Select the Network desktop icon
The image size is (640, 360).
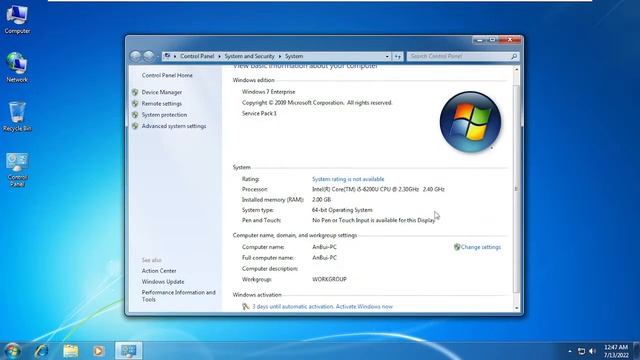click(17, 68)
